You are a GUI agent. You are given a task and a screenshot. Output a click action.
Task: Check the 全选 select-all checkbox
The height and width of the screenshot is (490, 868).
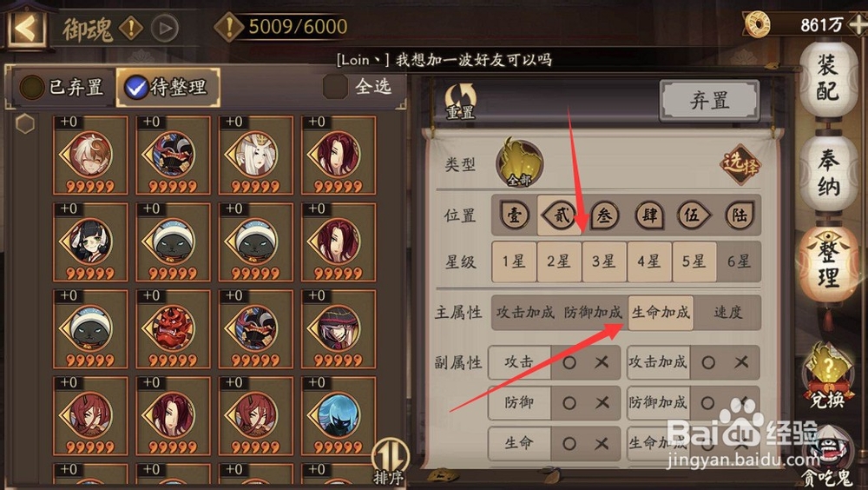335,87
